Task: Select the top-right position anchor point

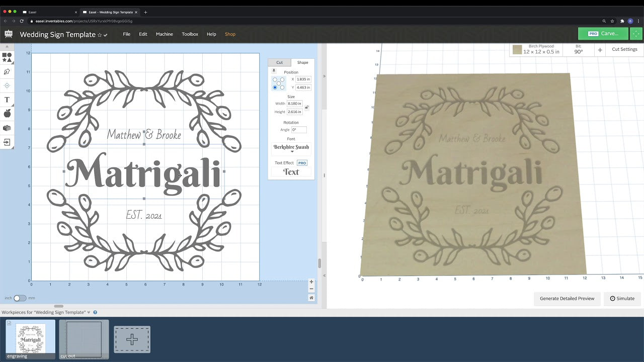Action: pos(282,79)
